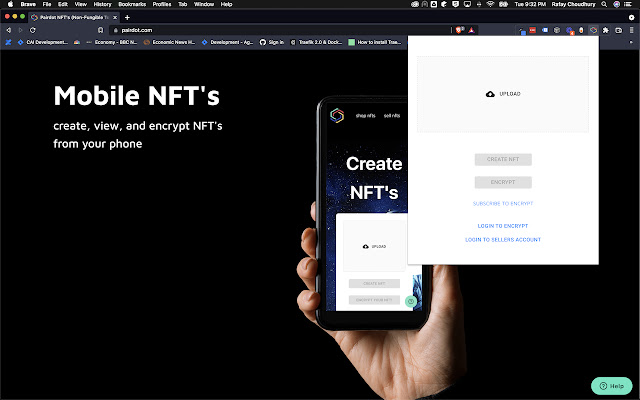Viewport: 640px width, 400px height.
Task: Open Spotlight search in menu bar
Action: pyautogui.click(x=604, y=4)
